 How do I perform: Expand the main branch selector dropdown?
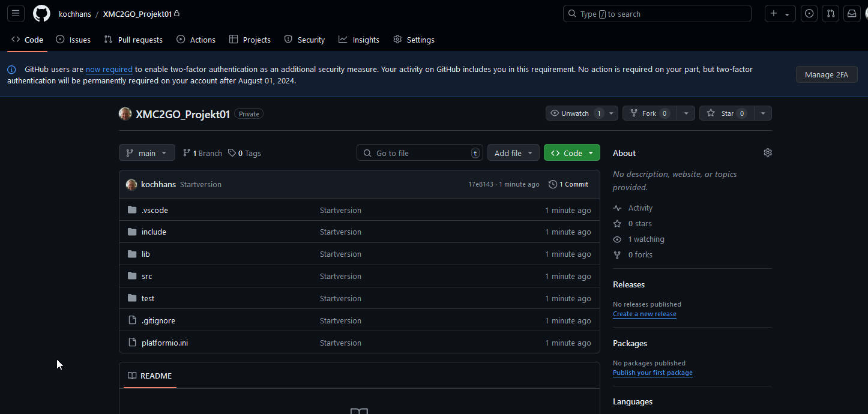(x=147, y=153)
